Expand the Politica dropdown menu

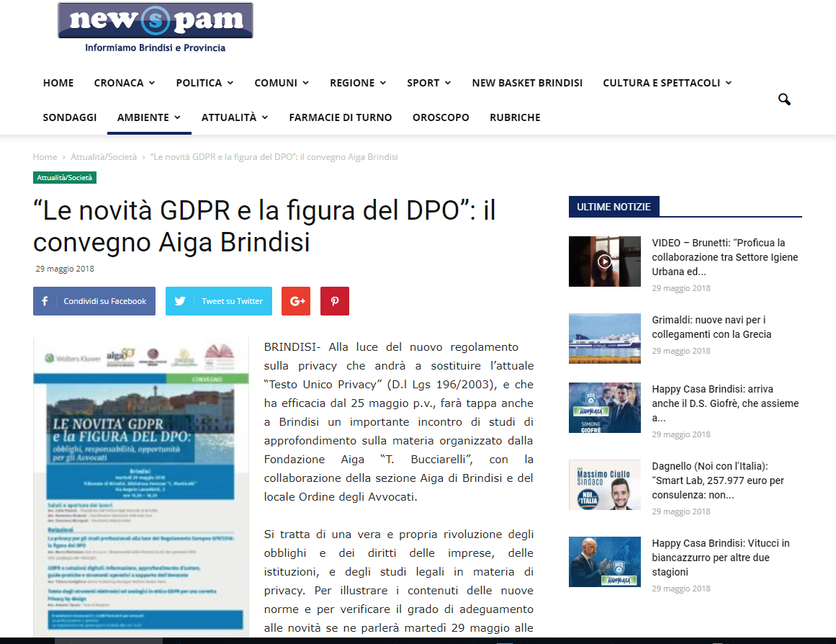point(204,83)
